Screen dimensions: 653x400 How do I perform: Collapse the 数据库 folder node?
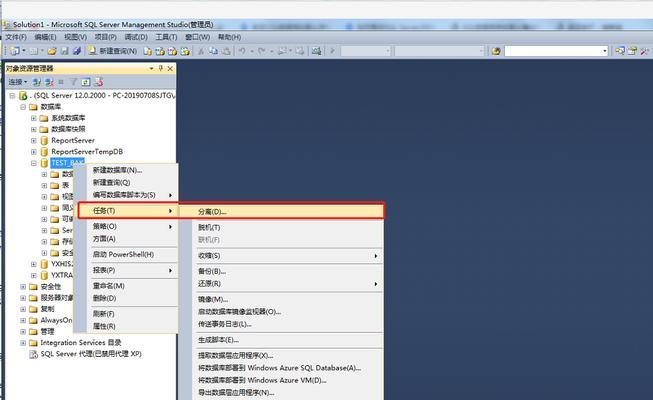click(23, 107)
